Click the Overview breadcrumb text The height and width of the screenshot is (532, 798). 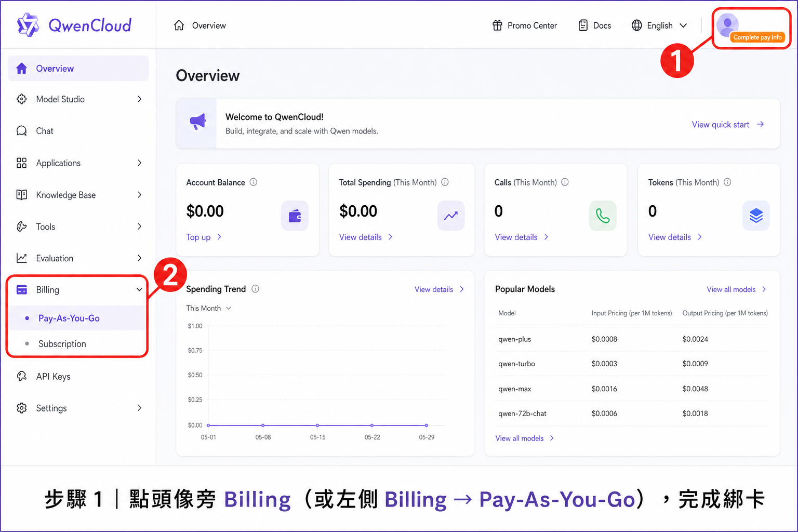[x=209, y=25]
